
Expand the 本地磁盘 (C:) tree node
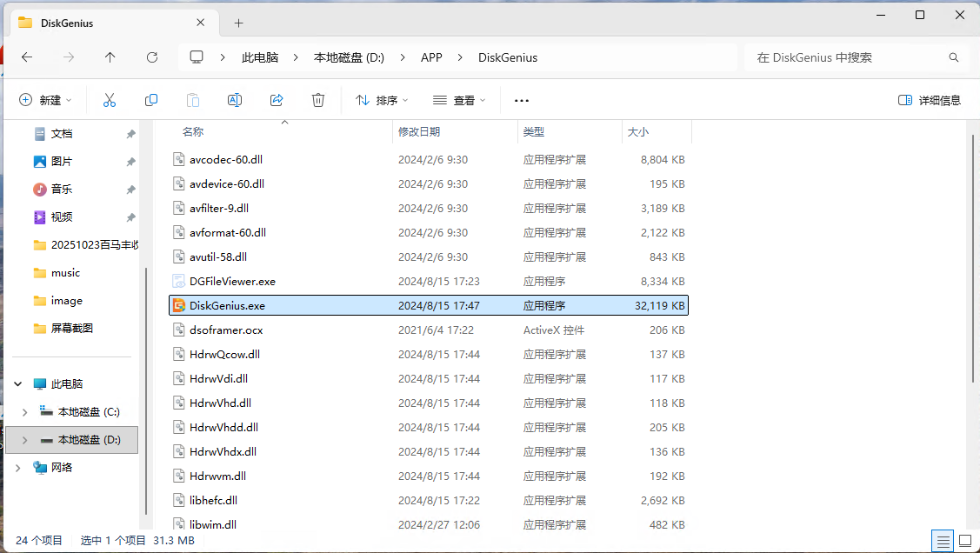point(23,412)
